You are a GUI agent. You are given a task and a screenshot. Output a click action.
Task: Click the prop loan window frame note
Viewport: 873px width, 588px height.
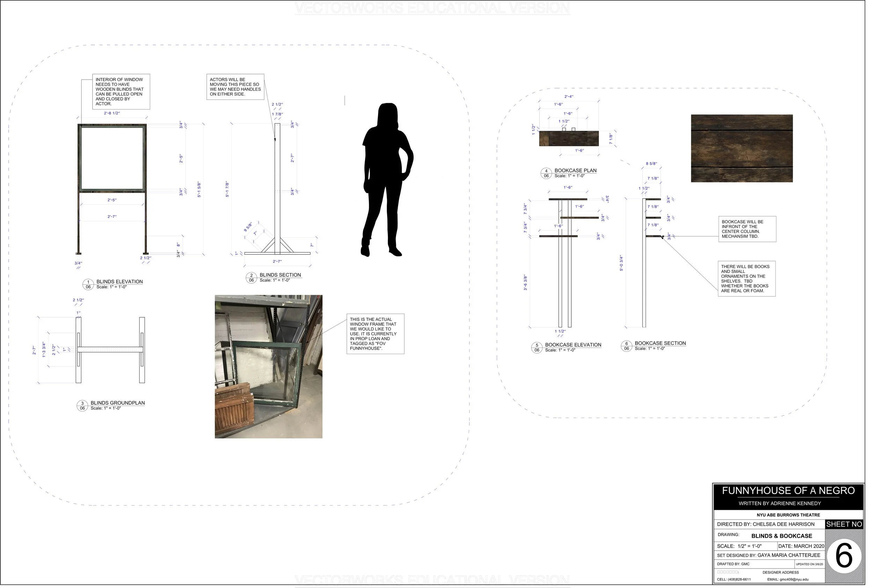tap(375, 334)
